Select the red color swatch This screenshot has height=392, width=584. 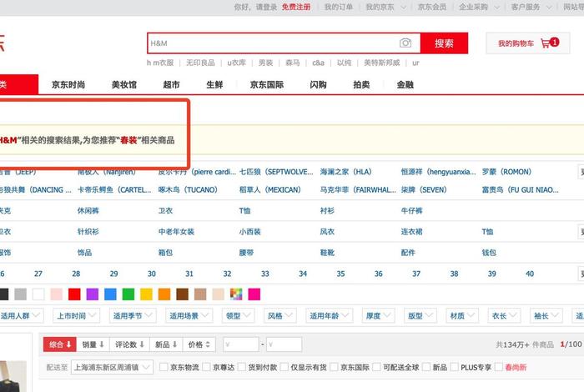click(74, 294)
